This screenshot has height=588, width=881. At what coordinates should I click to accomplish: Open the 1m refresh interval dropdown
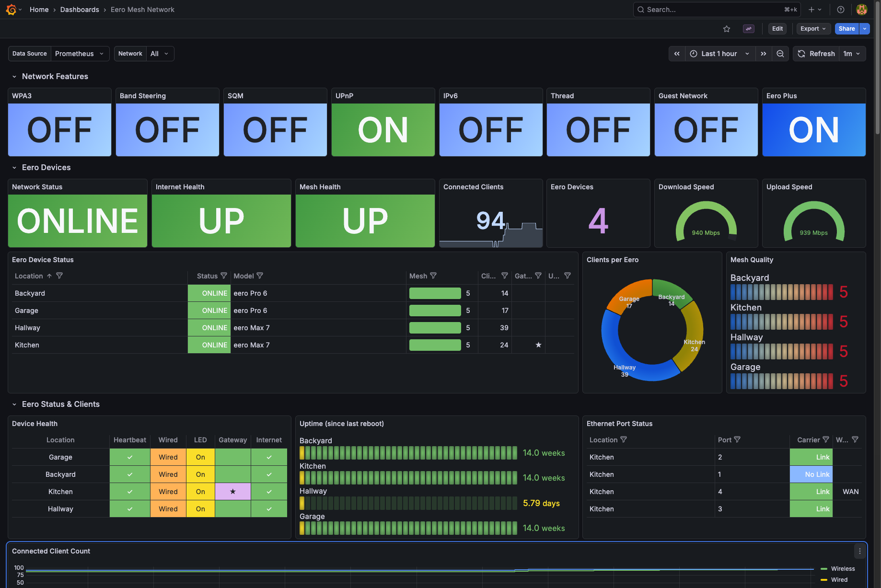(852, 54)
